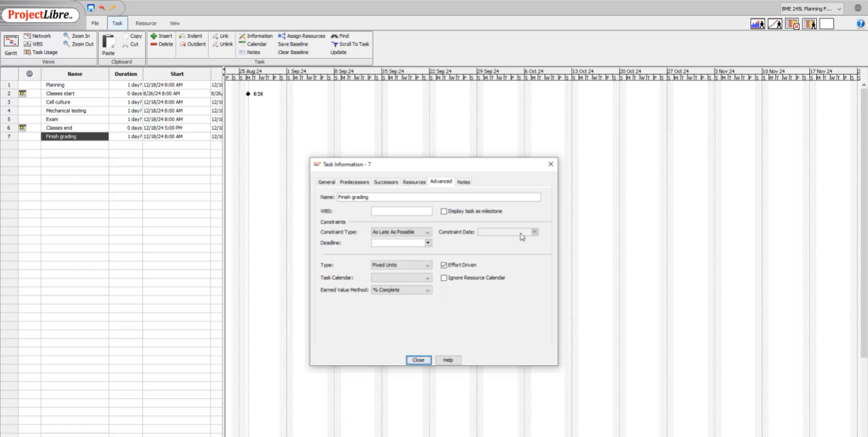The height and width of the screenshot is (437, 868).
Task: Uncheck Effort Driven
Action: pos(443,265)
